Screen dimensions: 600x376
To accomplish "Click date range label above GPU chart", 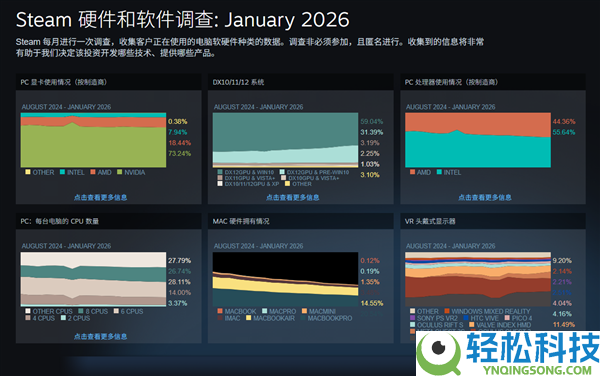I will click(66, 107).
